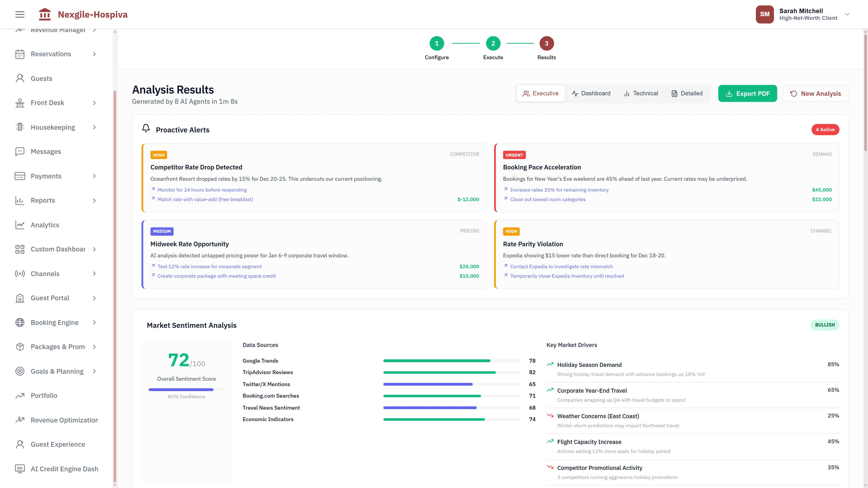Click the Proactive Alerts bell icon
This screenshot has width=868, height=488.
(146, 129)
